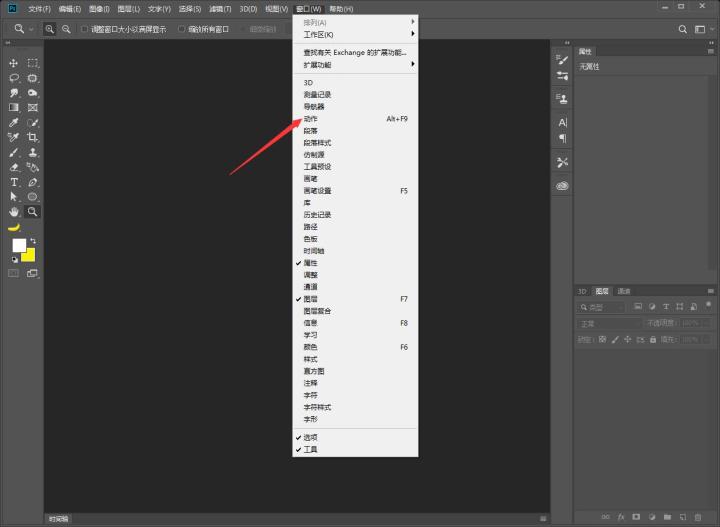Open the Zoom tool preset dropdown arrow
720x527 pixels.
pos(31,29)
